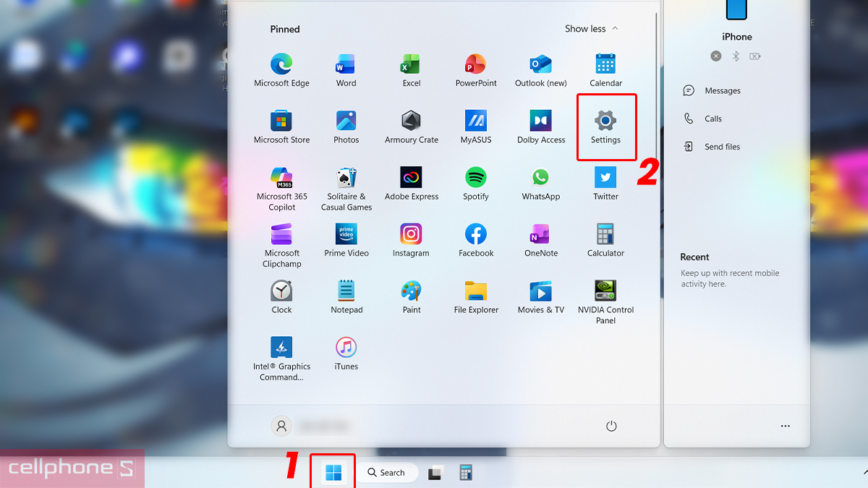Click the phone disconnected status icon
The image size is (868, 488).
715,56
